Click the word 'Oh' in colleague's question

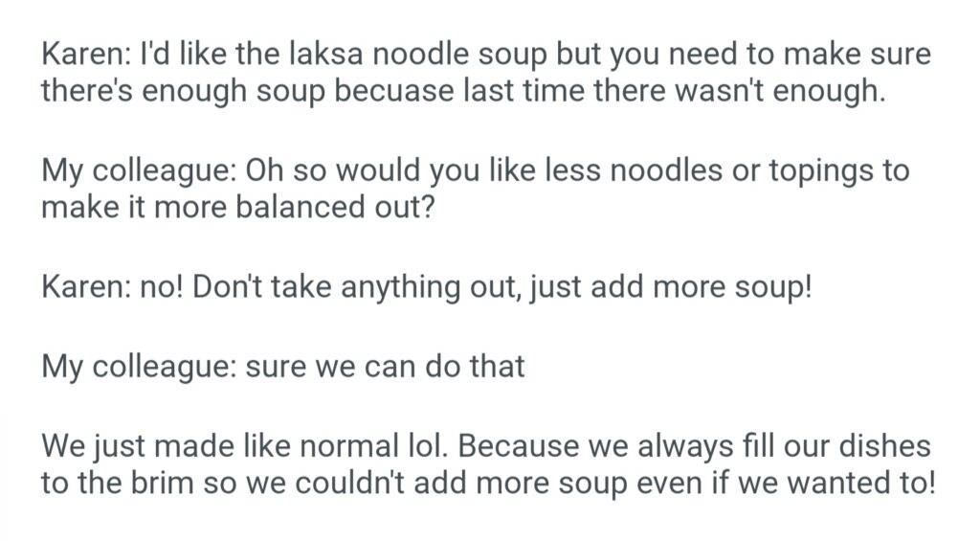263,171
